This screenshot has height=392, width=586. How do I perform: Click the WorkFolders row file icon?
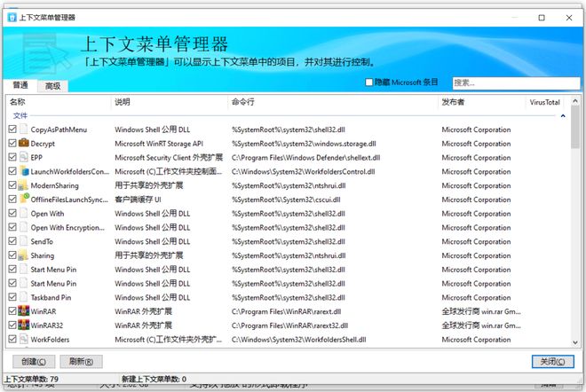[24, 339]
